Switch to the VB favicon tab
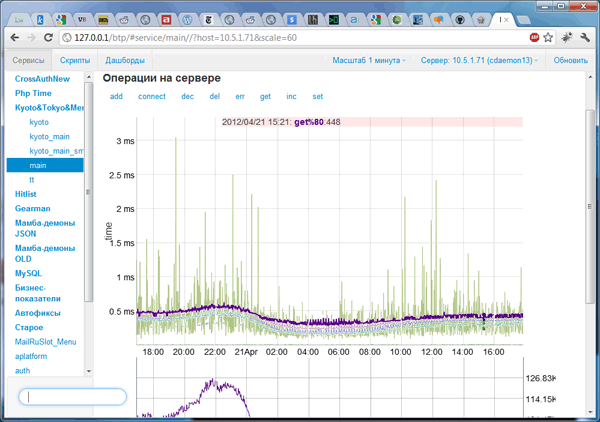Image resolution: width=600 pixels, height=422 pixels. [82, 20]
